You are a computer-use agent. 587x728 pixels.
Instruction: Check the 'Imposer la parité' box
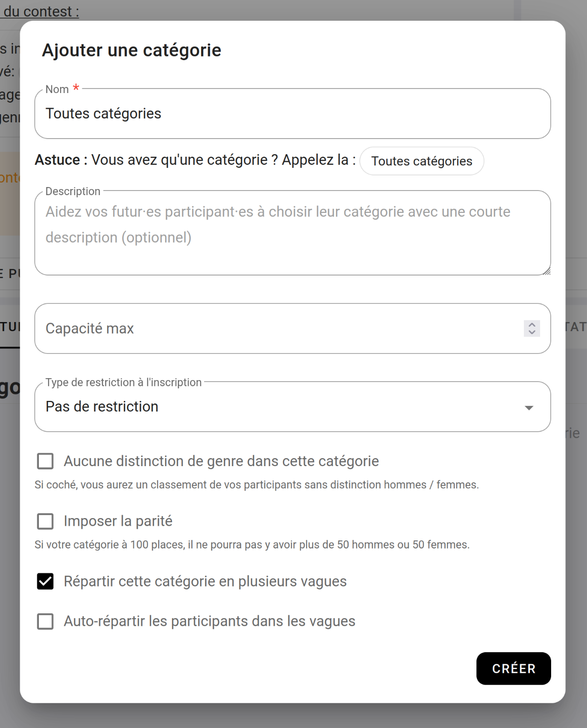coord(45,521)
